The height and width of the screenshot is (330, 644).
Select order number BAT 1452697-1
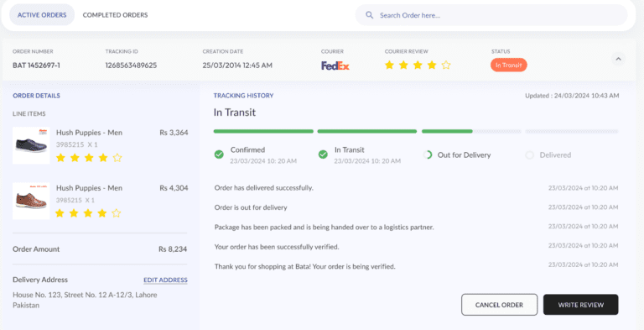point(37,65)
